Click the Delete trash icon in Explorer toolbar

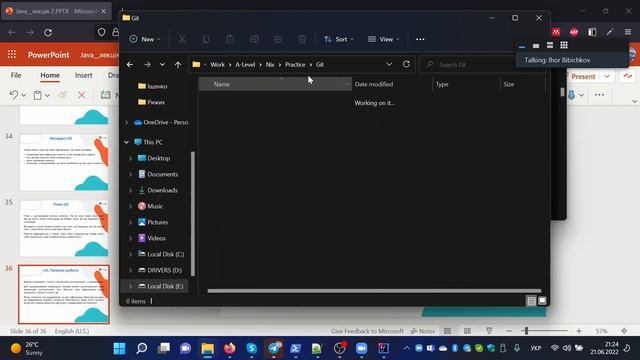click(302, 39)
